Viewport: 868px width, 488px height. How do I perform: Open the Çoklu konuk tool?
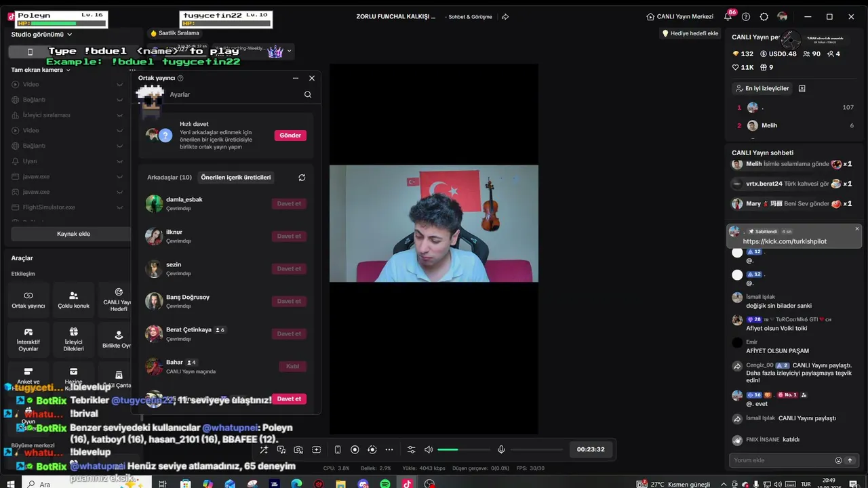(x=73, y=300)
